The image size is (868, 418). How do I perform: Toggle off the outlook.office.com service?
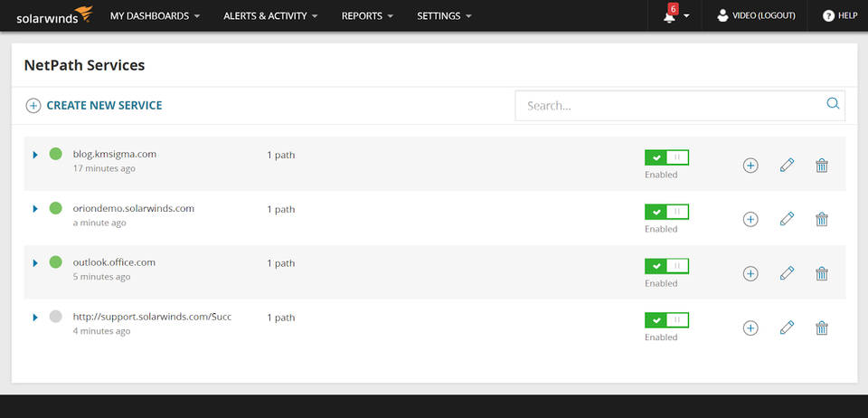click(x=666, y=266)
